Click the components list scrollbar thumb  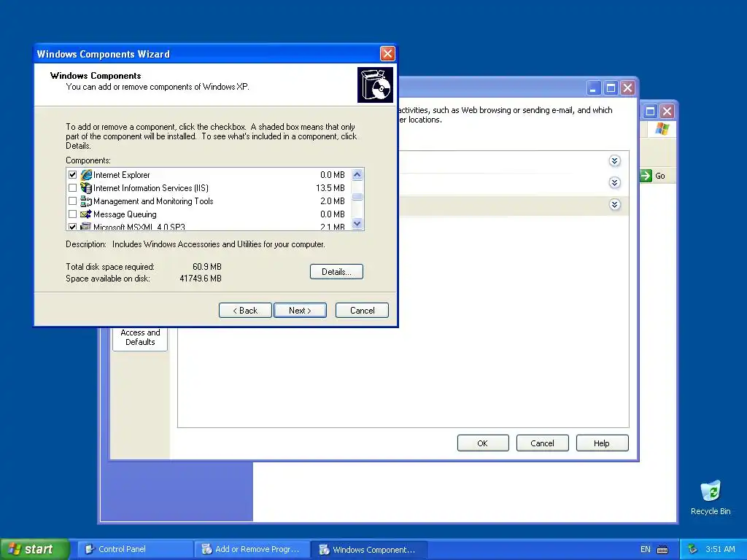tap(357, 196)
